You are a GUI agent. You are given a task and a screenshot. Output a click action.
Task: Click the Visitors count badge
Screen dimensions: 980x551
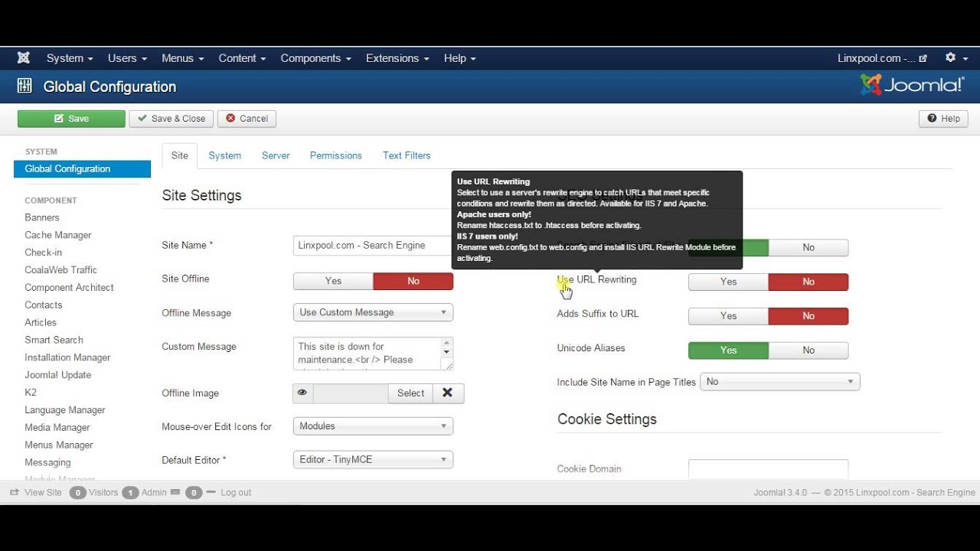coord(77,493)
